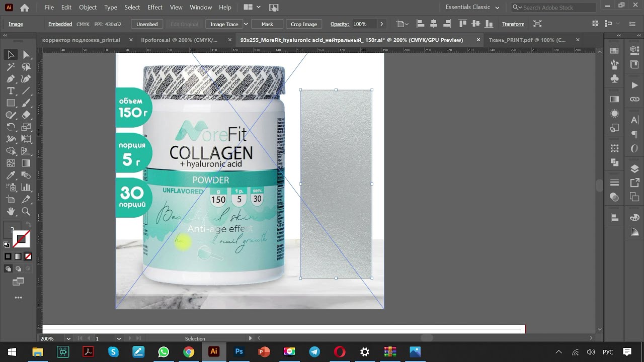Open the Effect menu
Image resolution: width=644 pixels, height=362 pixels.
click(x=155, y=8)
